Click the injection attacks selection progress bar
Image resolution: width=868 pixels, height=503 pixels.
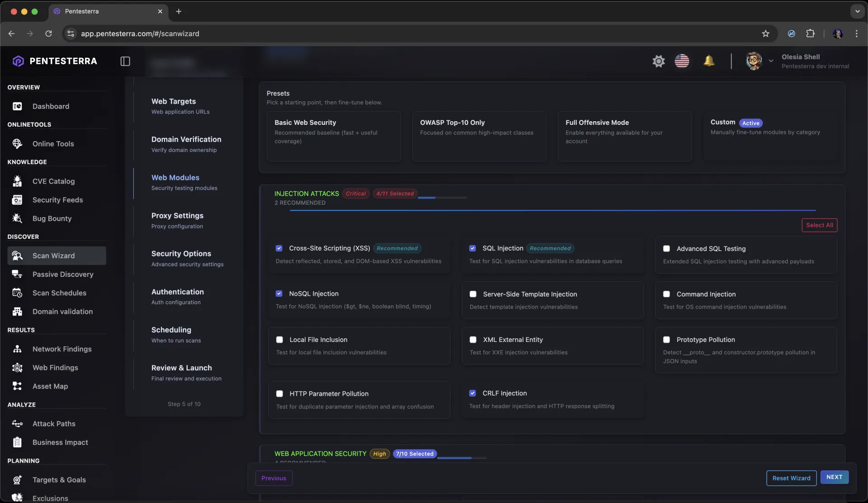pyautogui.click(x=443, y=198)
